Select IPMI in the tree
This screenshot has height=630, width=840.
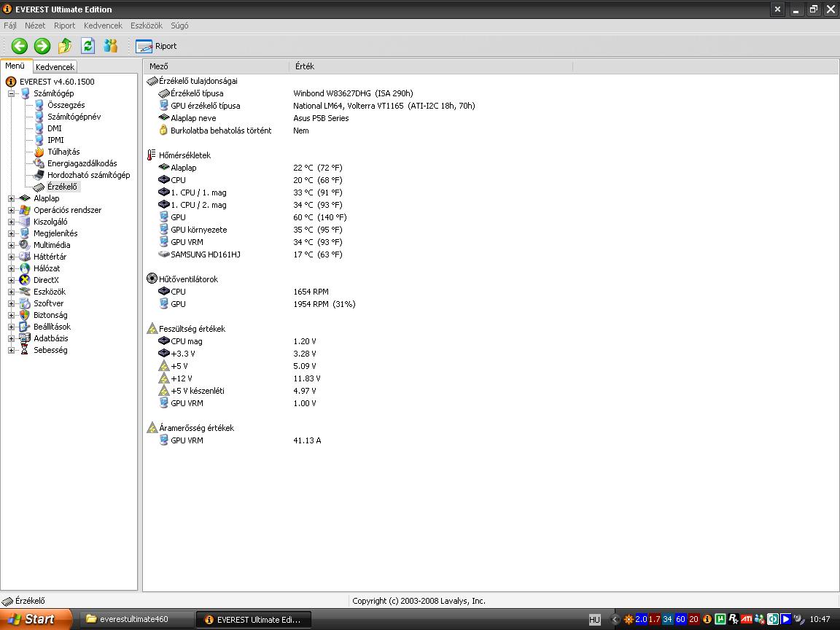(55, 140)
